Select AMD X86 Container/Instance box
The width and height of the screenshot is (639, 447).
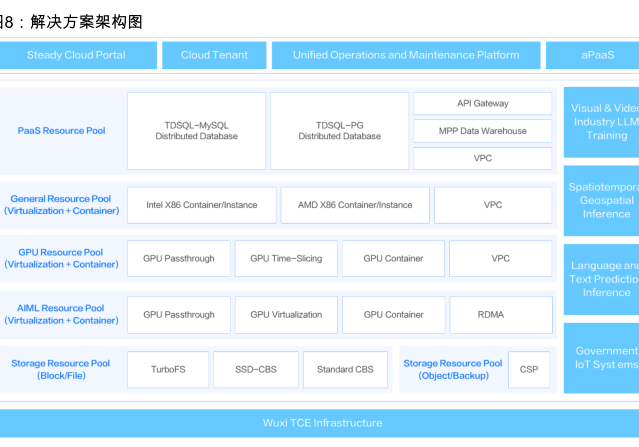[354, 205]
